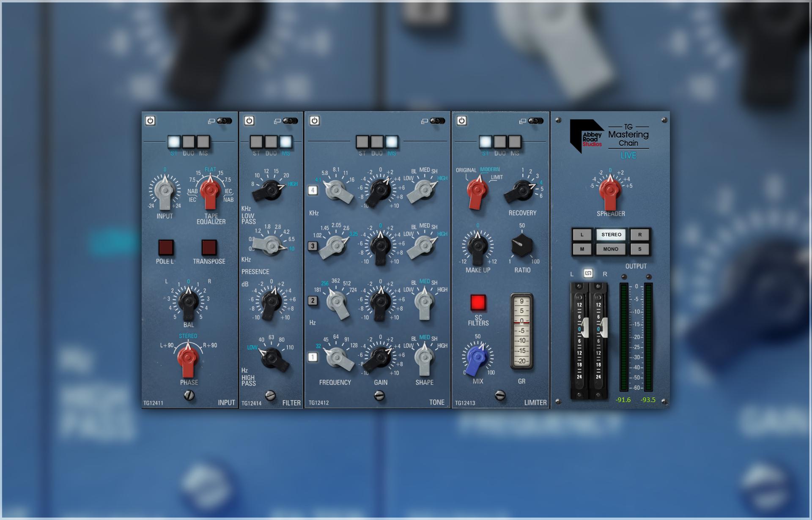Screen dimensions: 812x520
Task: Click Tone band 2 gain knob
Action: pyautogui.click(x=380, y=302)
